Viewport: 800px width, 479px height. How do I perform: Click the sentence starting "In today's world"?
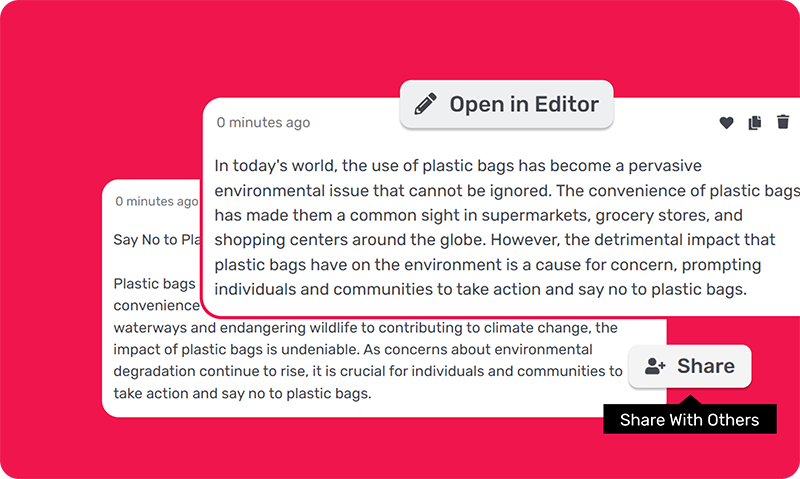(x=458, y=165)
